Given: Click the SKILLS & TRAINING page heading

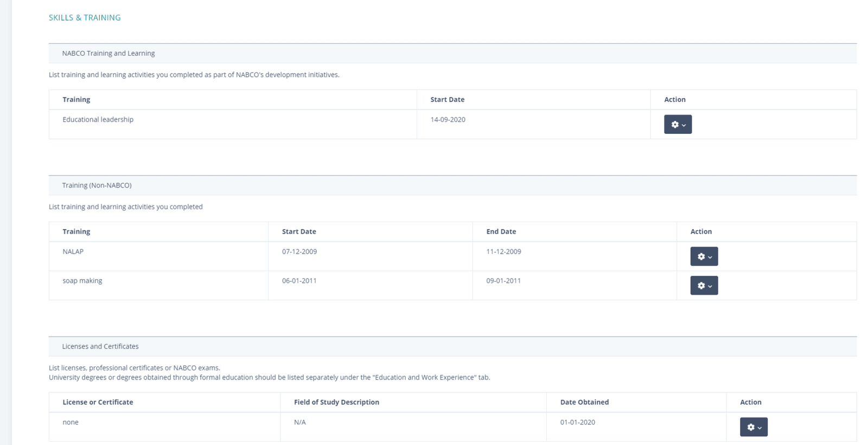Looking at the screenshot, I should click(85, 18).
